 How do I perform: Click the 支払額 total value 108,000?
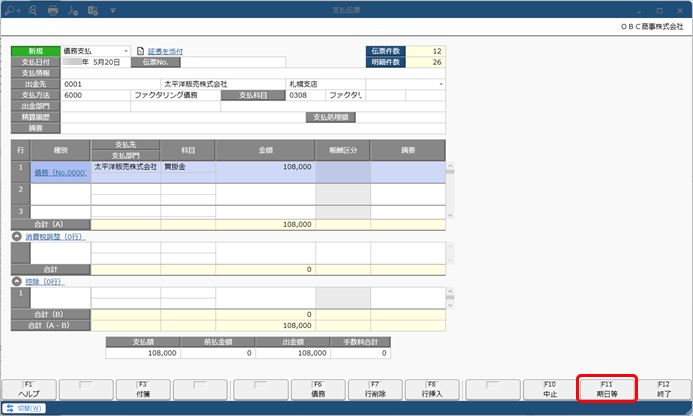pos(143,353)
